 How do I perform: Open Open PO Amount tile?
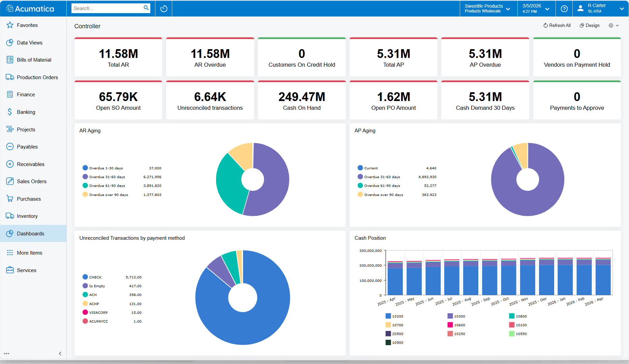393,100
